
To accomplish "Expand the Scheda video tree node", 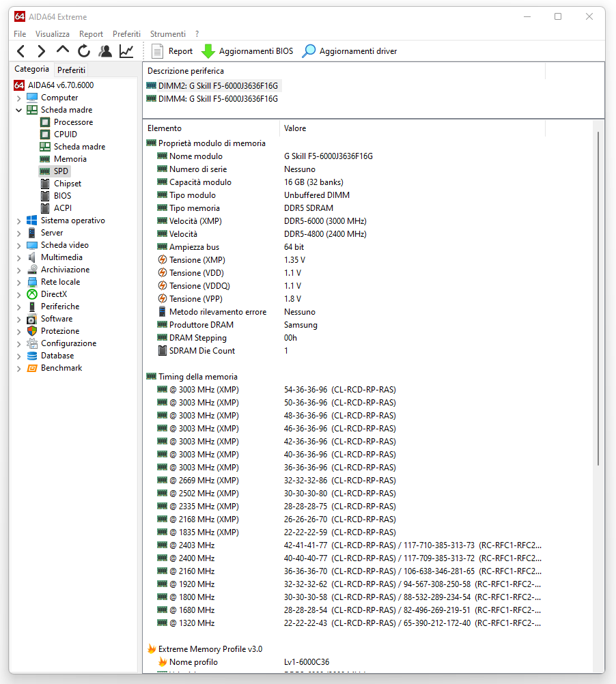I will pyautogui.click(x=18, y=246).
